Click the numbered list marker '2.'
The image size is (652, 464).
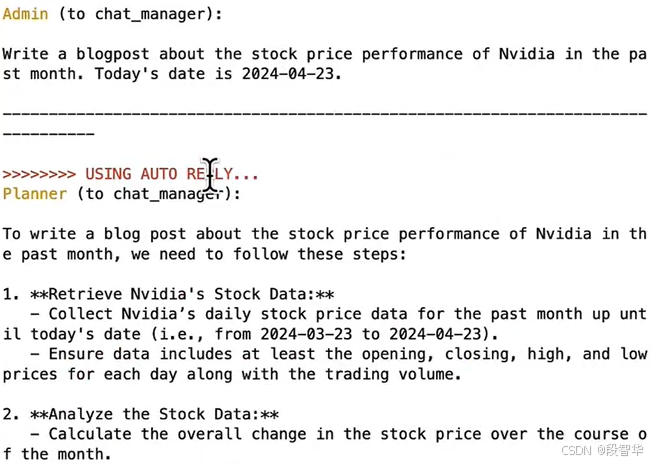(11, 414)
